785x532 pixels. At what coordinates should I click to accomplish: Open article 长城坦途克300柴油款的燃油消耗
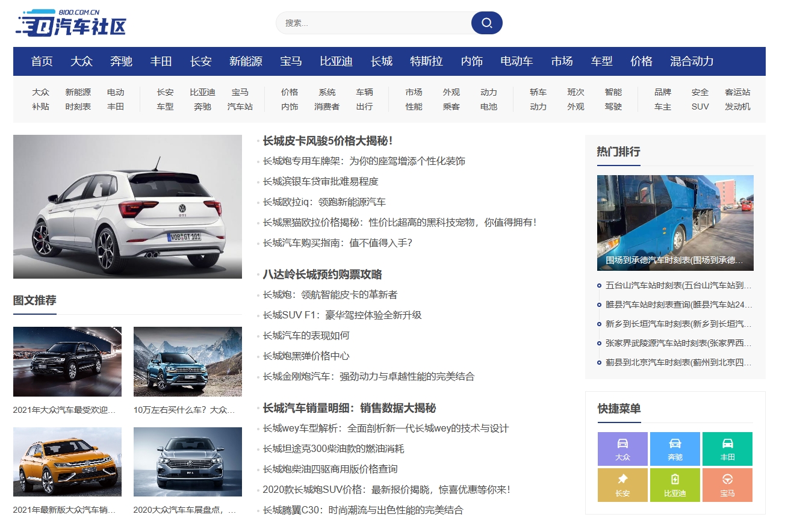tap(334, 449)
